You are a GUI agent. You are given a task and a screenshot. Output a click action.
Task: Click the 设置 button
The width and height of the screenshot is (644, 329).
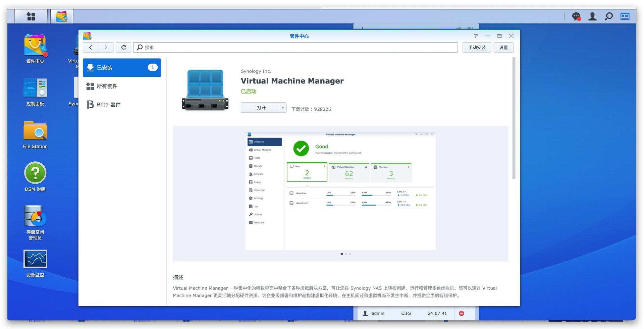503,47
